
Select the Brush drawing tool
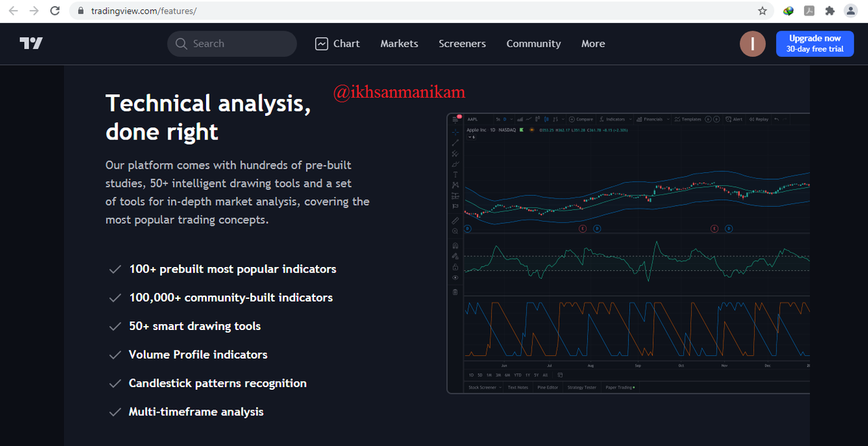(x=455, y=164)
